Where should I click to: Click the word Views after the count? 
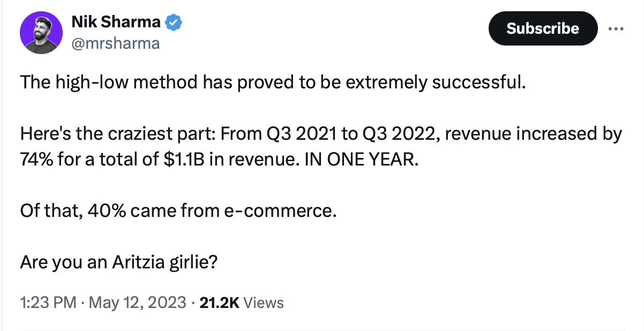263,303
